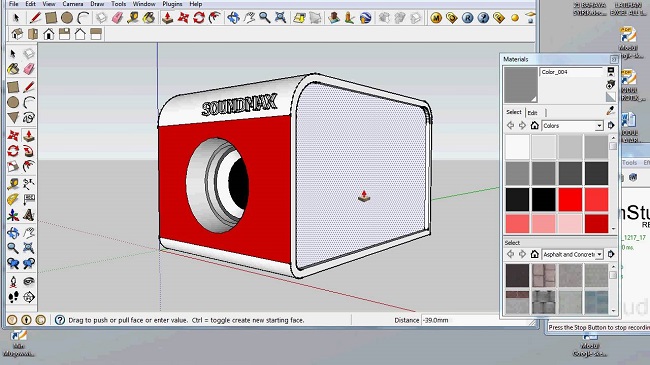Open the Plugins menu
The height and width of the screenshot is (365, 650).
pyautogui.click(x=172, y=4)
